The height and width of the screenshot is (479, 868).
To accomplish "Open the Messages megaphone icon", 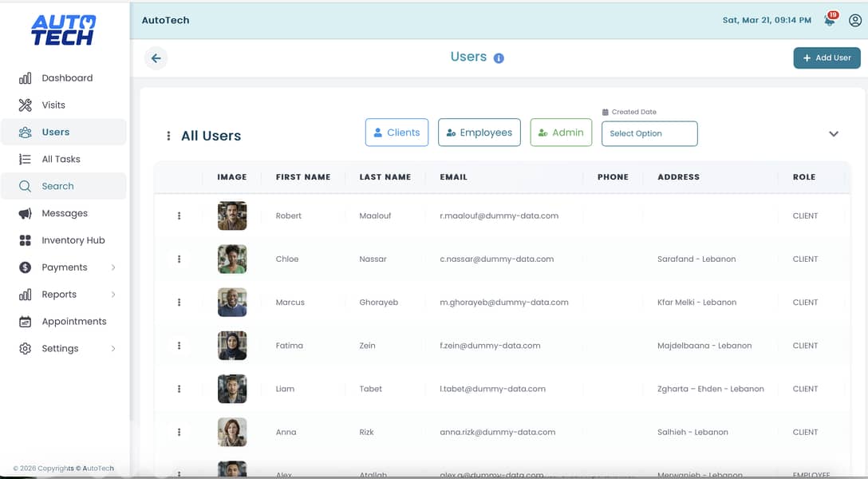I will click(25, 213).
